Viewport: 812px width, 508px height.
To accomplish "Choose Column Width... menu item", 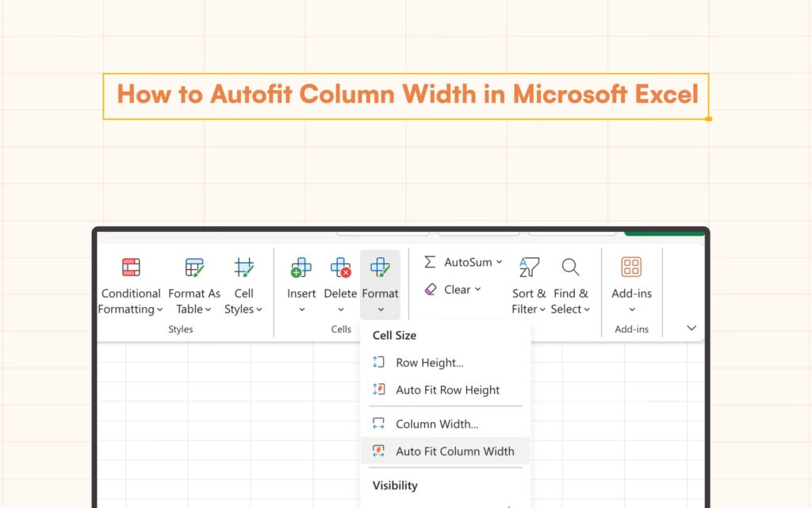I will tap(436, 424).
